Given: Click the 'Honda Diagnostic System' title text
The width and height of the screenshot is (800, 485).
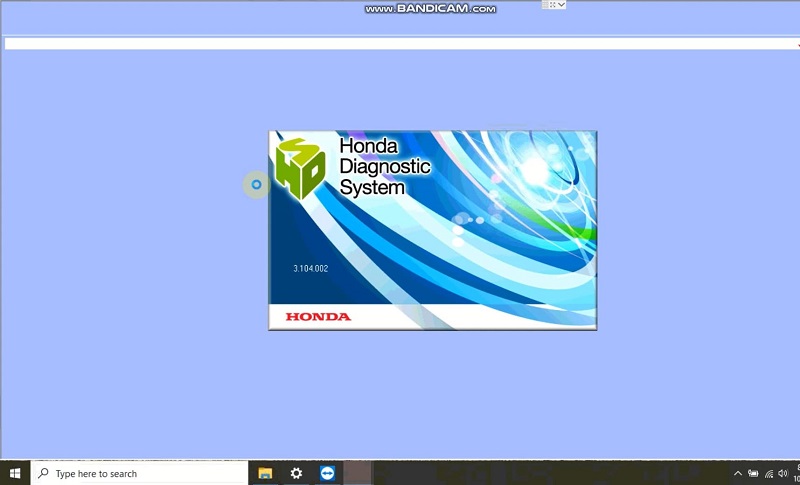Looking at the screenshot, I should 385,167.
